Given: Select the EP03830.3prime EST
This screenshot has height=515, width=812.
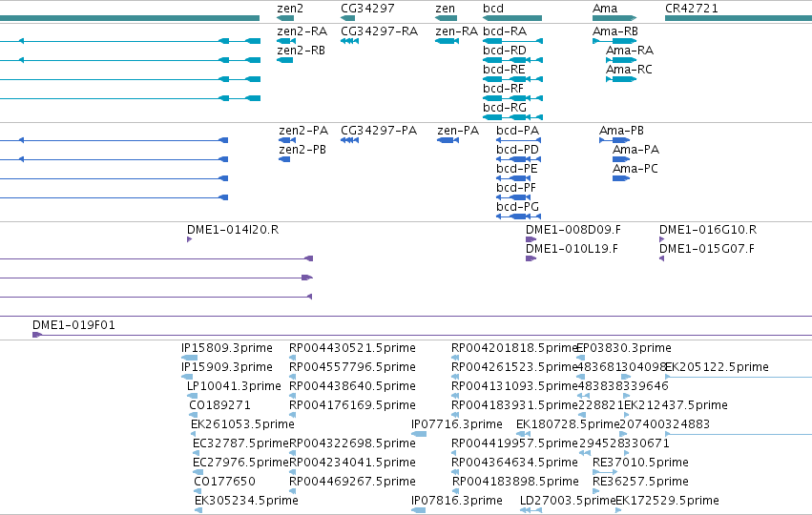Looking at the screenshot, I should (x=625, y=348).
